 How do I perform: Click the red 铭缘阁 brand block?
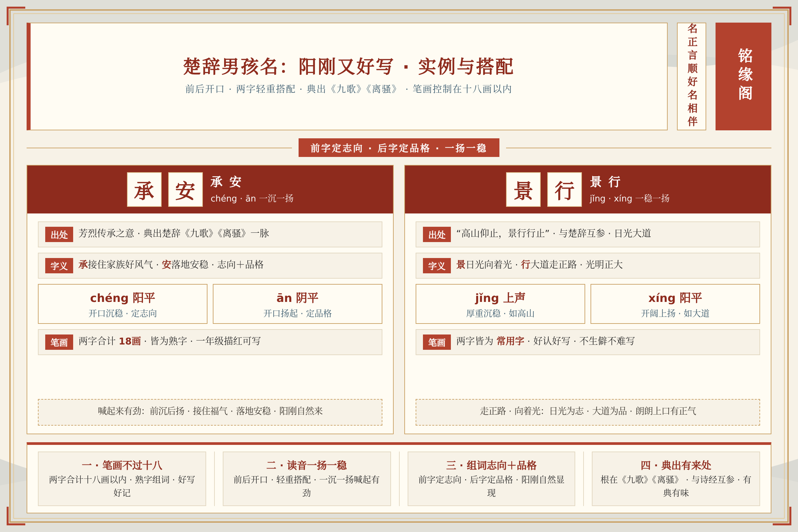(x=743, y=76)
